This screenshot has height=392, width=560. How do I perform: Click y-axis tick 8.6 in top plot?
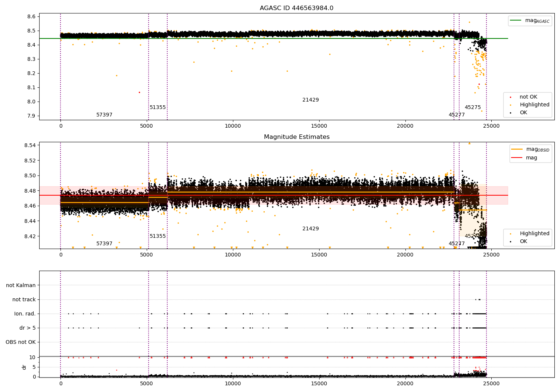[x=31, y=17]
